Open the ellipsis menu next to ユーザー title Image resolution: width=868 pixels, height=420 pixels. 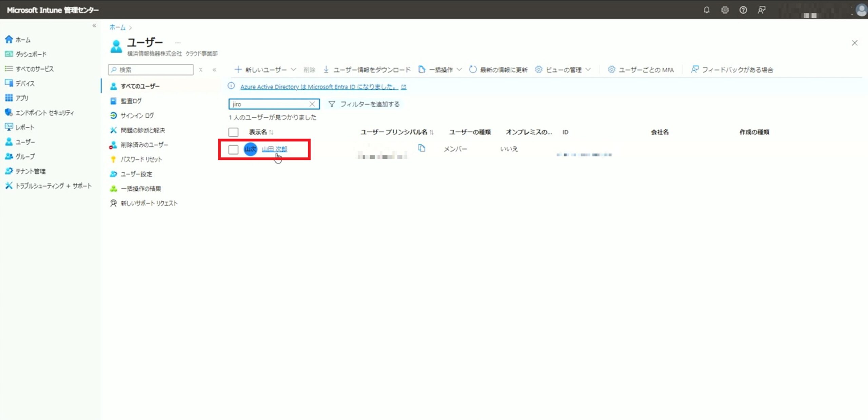pos(178,43)
